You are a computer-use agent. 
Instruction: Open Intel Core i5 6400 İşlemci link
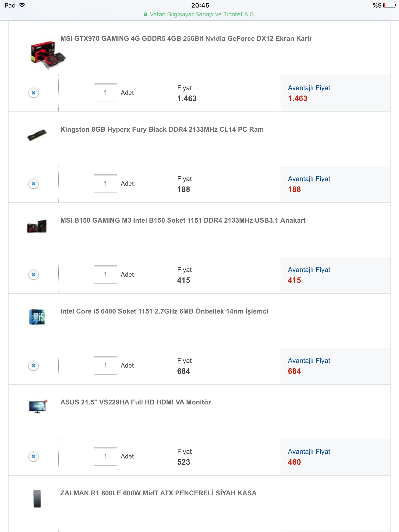tap(164, 311)
